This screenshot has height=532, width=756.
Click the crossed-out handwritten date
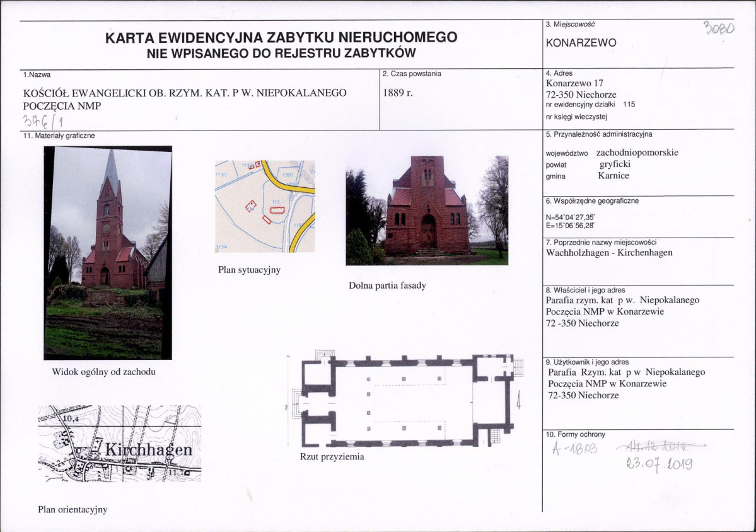pyautogui.click(x=661, y=447)
